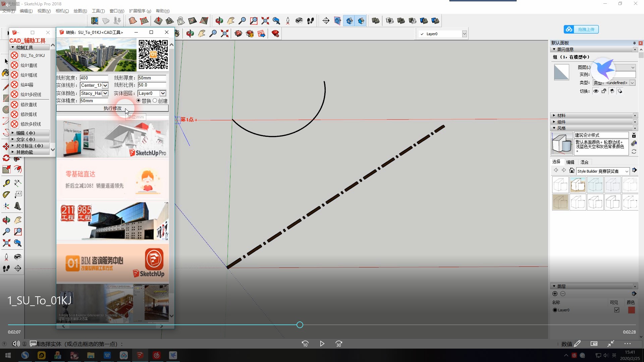Select the Sandbox From Contours tool

133,21
